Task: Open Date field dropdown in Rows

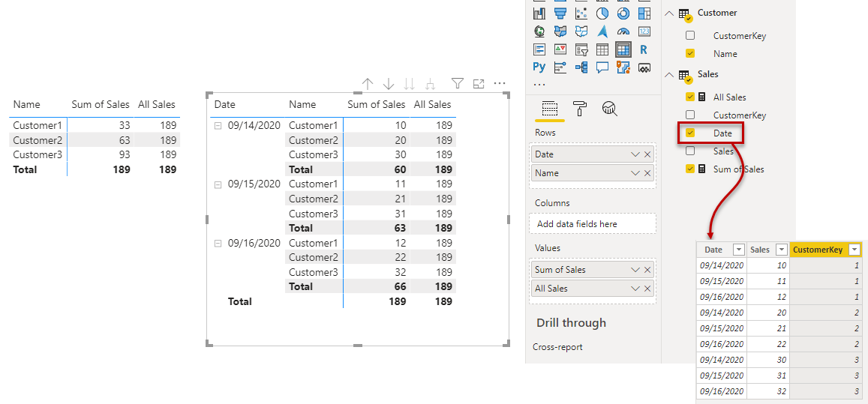Action: [x=635, y=154]
